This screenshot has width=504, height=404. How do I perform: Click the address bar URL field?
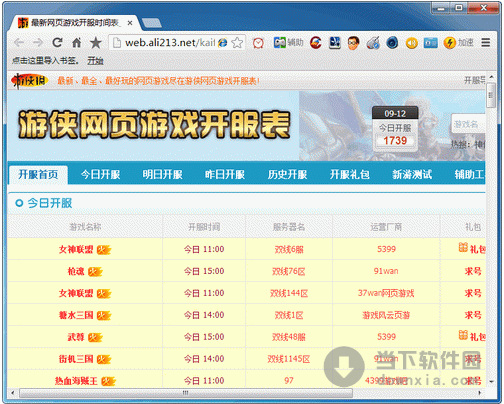click(170, 43)
